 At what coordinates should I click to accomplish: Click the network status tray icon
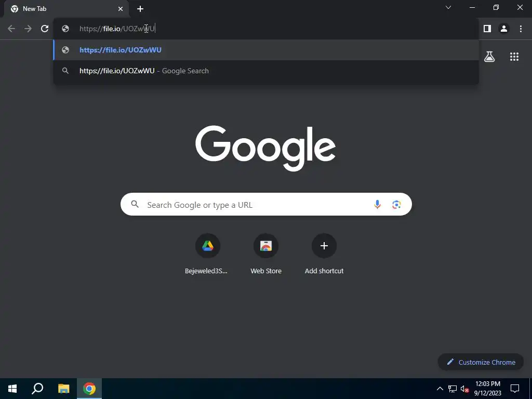(453, 389)
